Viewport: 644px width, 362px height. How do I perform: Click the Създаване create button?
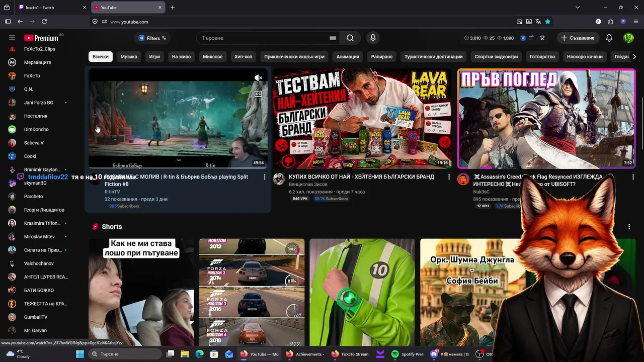coord(578,38)
